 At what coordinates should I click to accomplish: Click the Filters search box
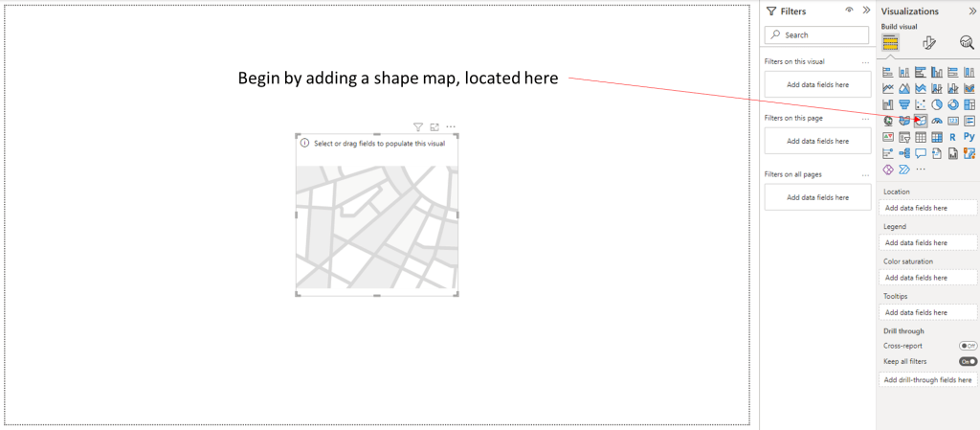coord(817,34)
